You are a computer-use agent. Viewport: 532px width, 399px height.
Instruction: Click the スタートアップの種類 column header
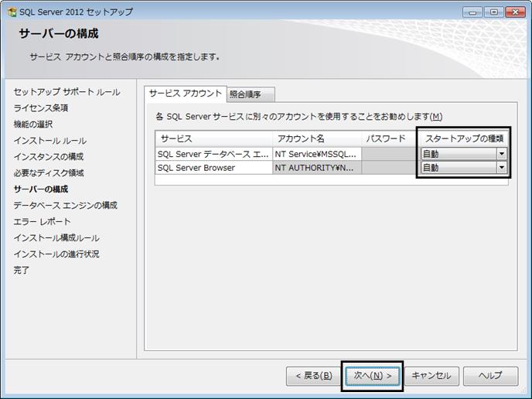pos(464,138)
